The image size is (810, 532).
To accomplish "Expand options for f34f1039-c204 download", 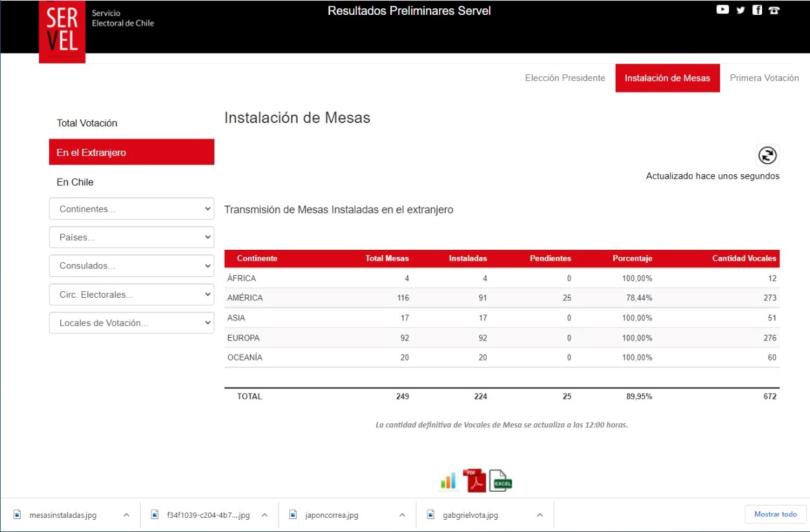I will (264, 515).
